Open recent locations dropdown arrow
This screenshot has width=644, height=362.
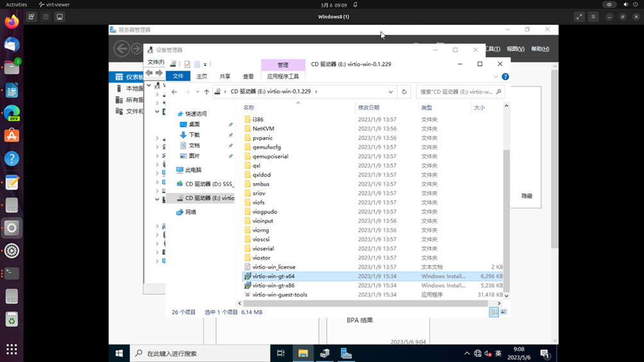[x=198, y=92]
